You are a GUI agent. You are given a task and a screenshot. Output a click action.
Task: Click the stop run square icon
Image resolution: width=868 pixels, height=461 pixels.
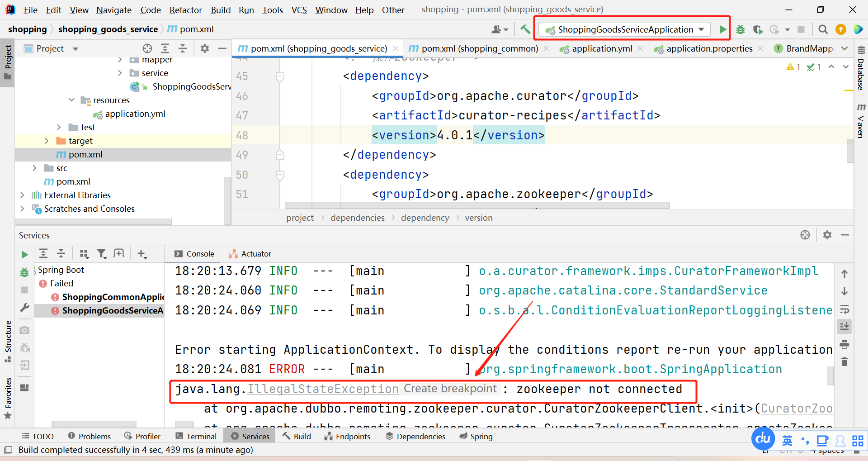click(x=801, y=29)
